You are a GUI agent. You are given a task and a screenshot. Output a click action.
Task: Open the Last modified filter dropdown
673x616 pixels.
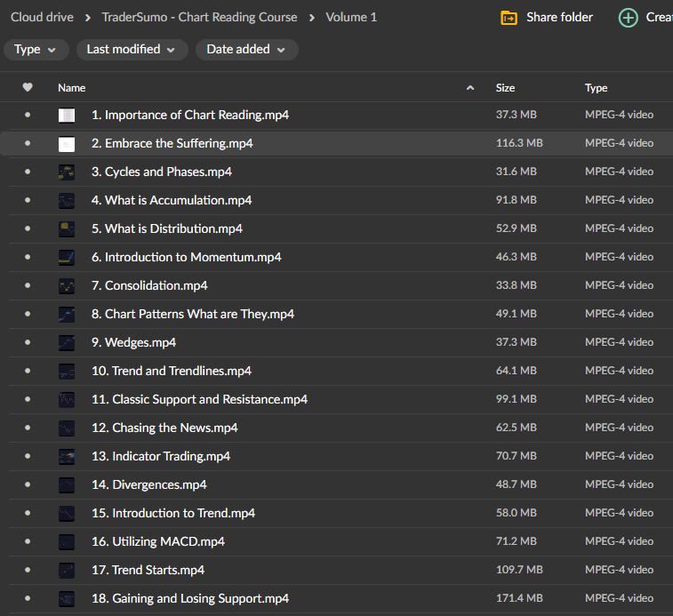132,50
